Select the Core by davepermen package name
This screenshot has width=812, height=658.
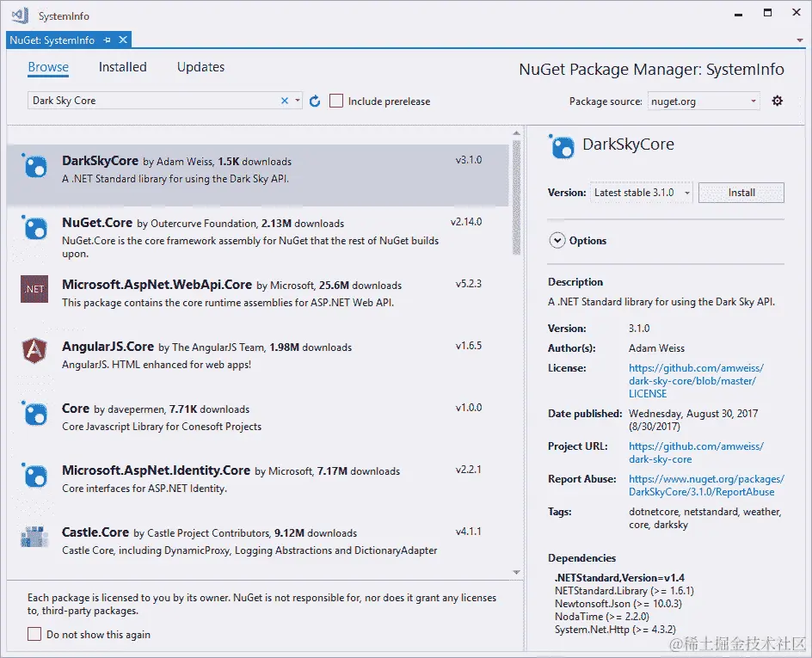pyautogui.click(x=76, y=409)
